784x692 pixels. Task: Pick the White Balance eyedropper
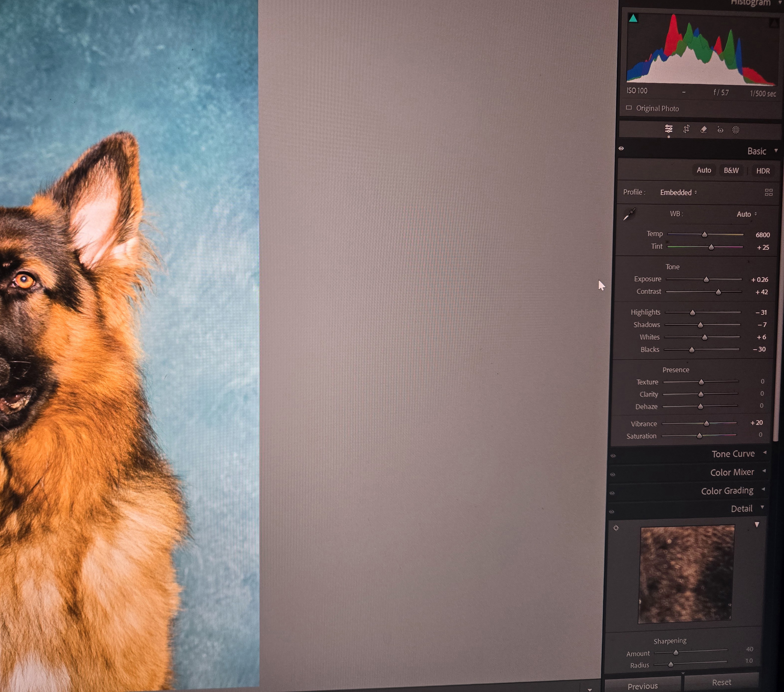[x=629, y=214]
